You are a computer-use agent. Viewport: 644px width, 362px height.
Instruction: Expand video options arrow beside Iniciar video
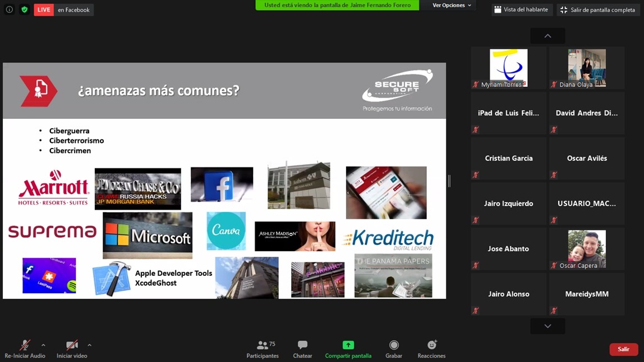90,345
